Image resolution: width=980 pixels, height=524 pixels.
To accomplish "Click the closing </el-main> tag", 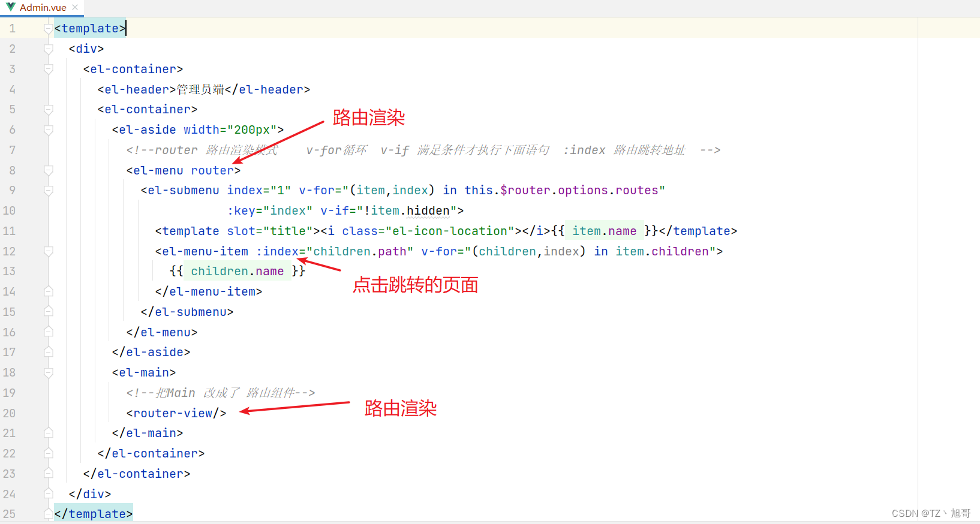I will pyautogui.click(x=148, y=433).
